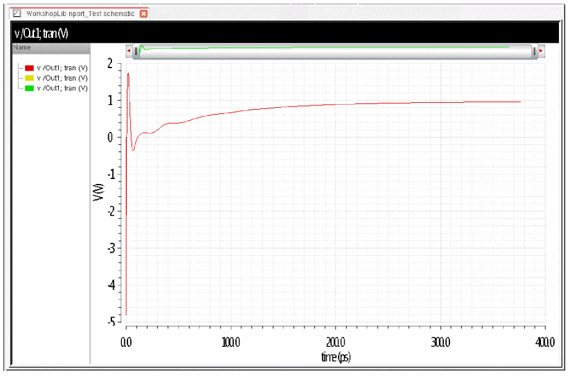Click the 300.0 x-axis tick label
The height and width of the screenshot is (376, 588).
click(441, 342)
